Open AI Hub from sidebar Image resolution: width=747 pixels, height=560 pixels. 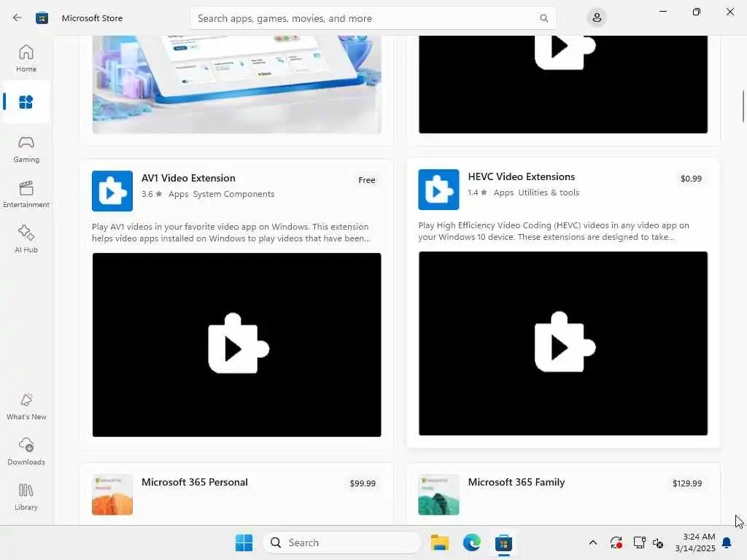(x=26, y=239)
